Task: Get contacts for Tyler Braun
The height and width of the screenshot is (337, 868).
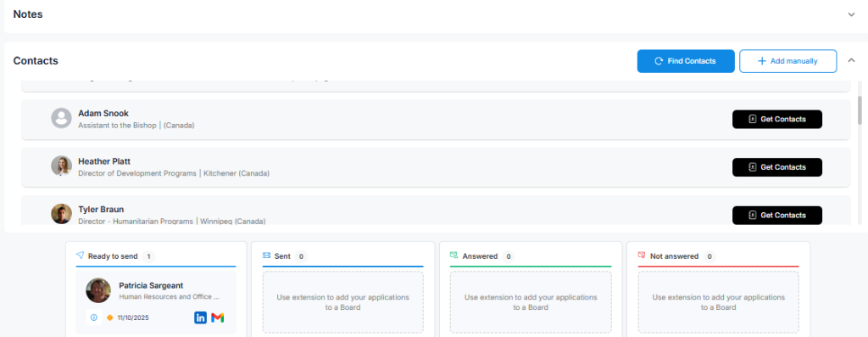Action: coord(776,215)
